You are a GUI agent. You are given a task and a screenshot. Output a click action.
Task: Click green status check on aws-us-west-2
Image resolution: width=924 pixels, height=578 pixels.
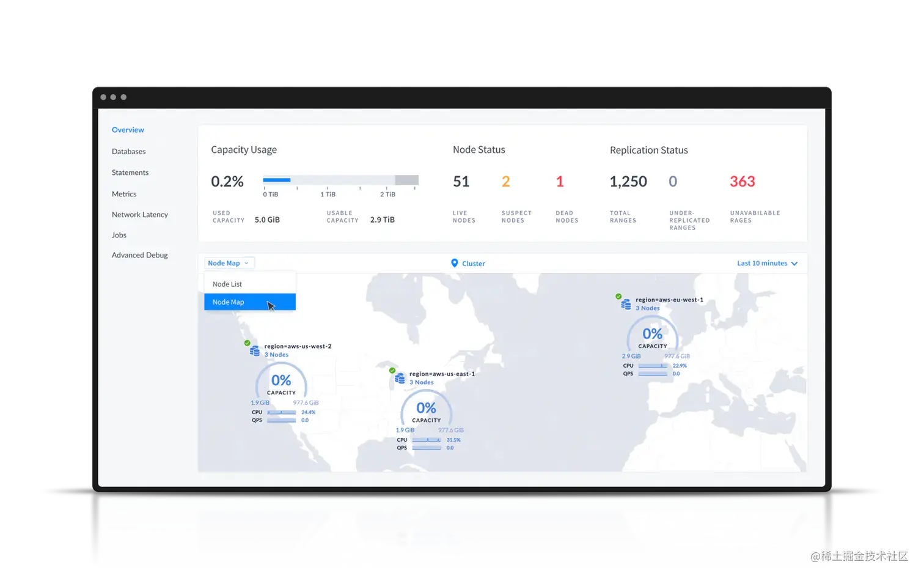coord(247,343)
